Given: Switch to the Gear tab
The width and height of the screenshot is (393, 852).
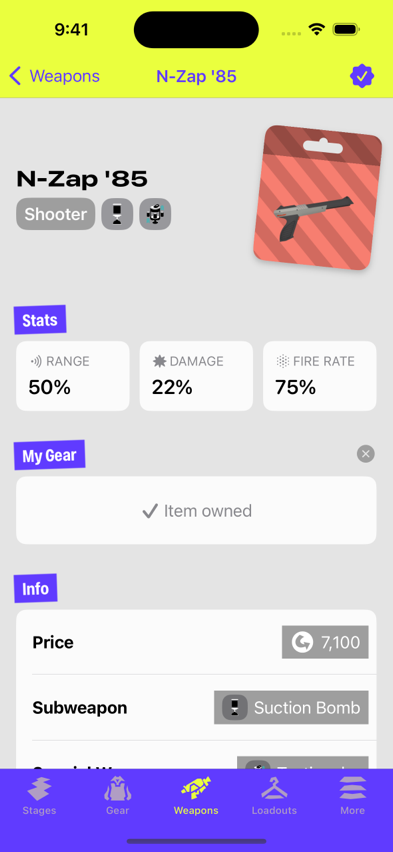Looking at the screenshot, I should (x=117, y=796).
